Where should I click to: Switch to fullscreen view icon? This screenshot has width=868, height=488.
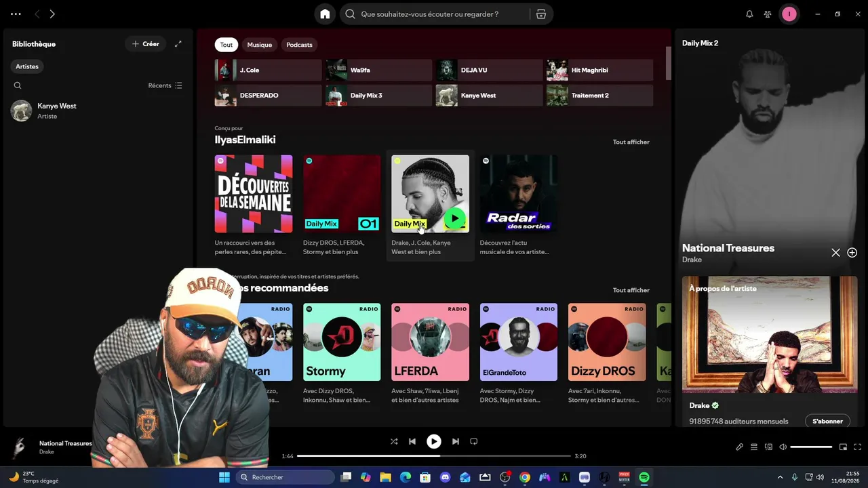point(857,447)
